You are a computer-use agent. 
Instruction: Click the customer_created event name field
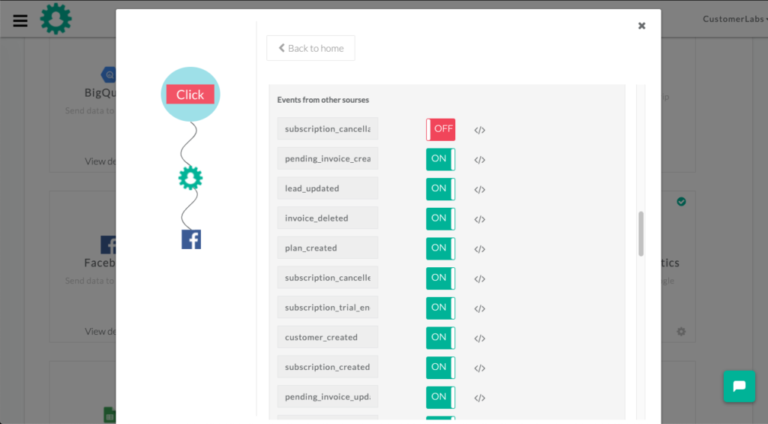pos(328,337)
